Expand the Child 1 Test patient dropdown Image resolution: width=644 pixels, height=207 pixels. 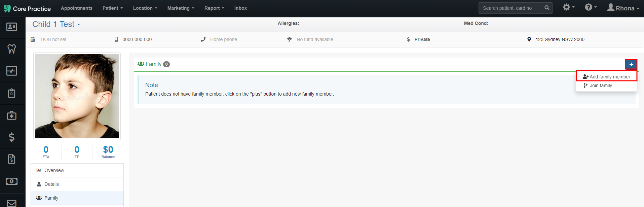[x=56, y=24]
